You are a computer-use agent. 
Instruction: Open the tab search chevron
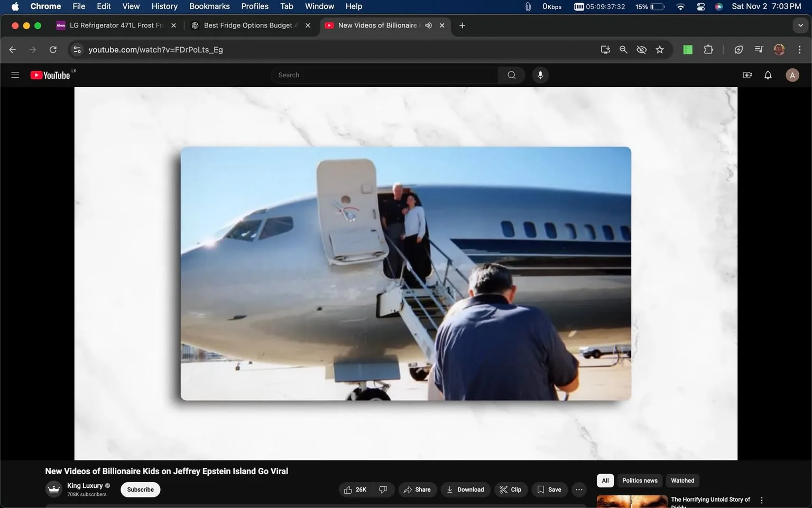coord(800,25)
